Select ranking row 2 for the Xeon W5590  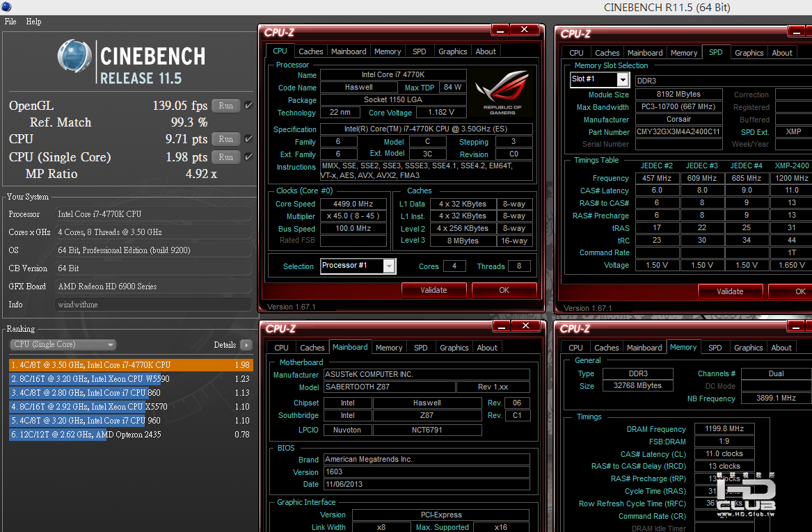click(131, 379)
